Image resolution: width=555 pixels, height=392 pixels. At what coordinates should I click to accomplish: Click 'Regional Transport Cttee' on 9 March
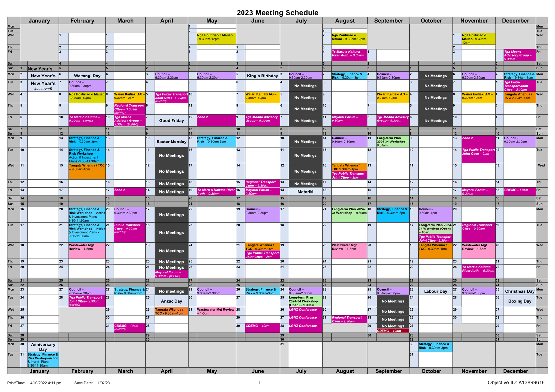tap(129, 109)
